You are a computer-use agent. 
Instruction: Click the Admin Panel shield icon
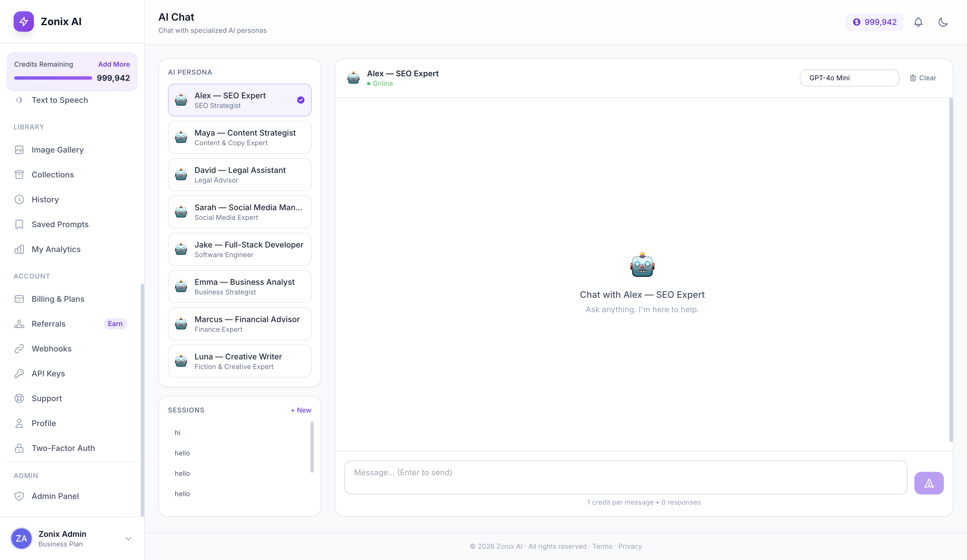19,496
